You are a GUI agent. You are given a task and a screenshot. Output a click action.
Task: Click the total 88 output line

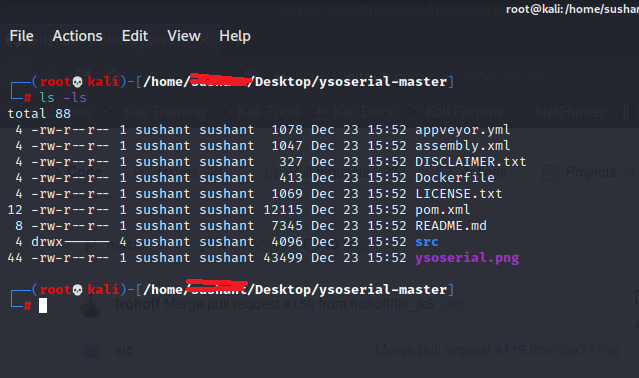(39, 114)
